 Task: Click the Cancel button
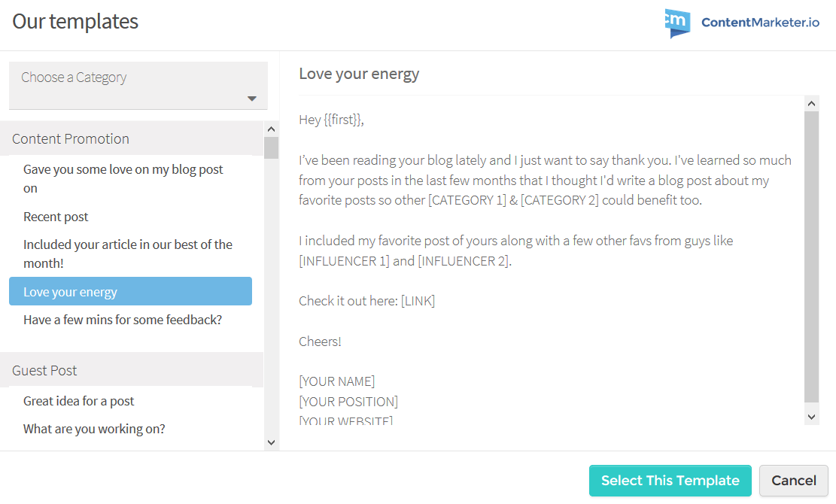[793, 481]
